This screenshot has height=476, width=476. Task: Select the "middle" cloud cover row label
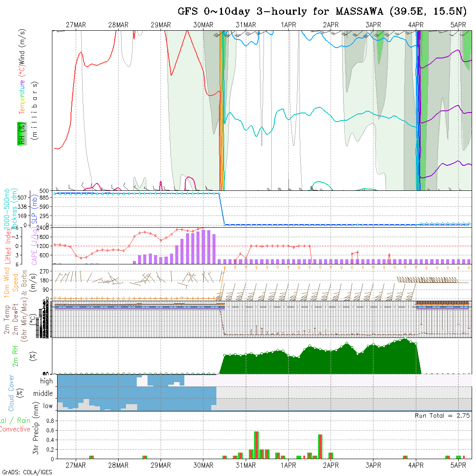point(43,393)
